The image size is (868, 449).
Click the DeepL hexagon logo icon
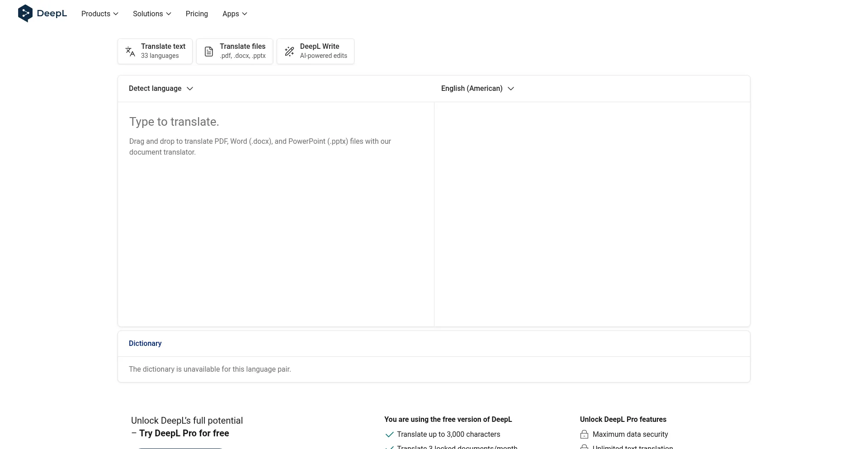click(x=25, y=14)
